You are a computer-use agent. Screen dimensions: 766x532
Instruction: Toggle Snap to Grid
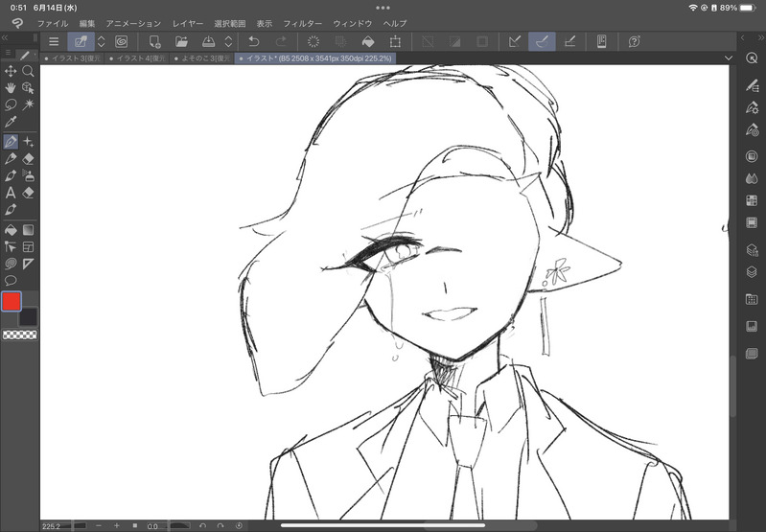point(569,41)
